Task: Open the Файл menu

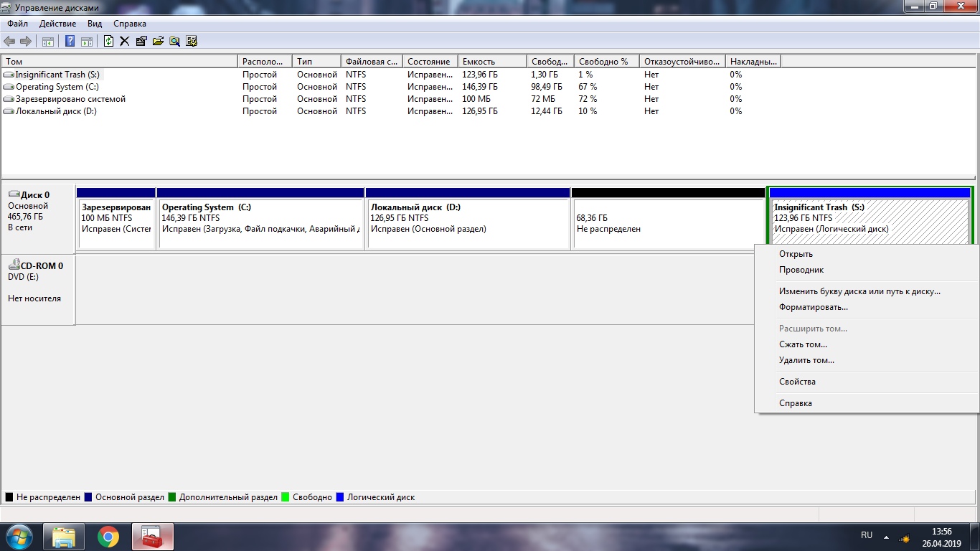Action: (18, 24)
